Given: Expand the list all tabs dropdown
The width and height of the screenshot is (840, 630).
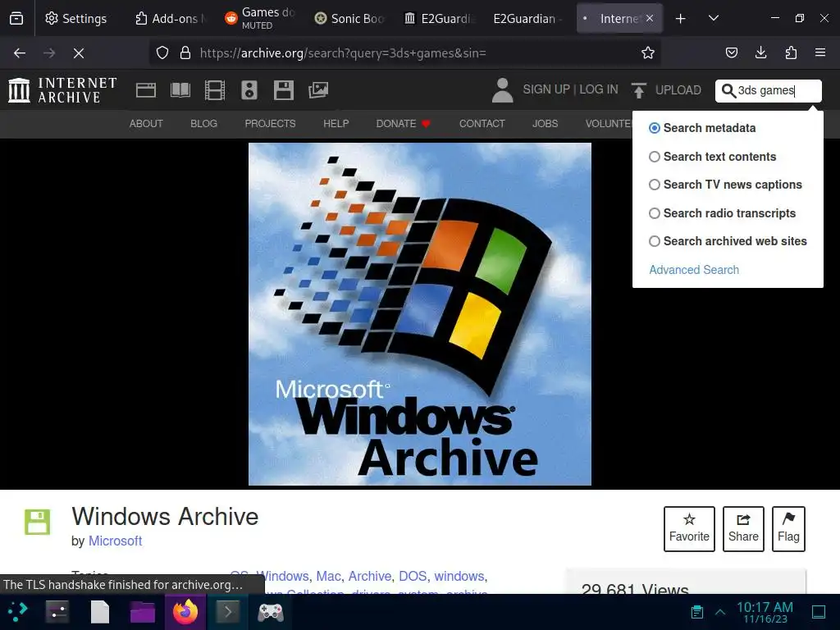Looking at the screenshot, I should (x=713, y=19).
